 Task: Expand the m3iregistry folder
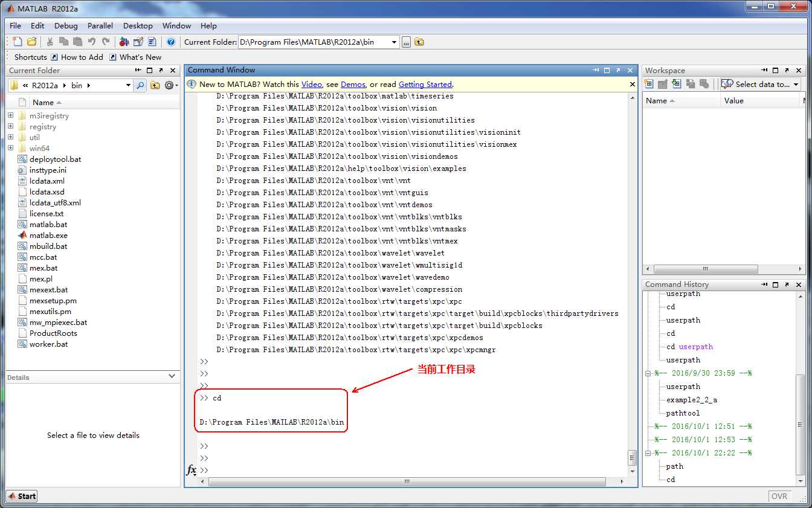[x=10, y=115]
